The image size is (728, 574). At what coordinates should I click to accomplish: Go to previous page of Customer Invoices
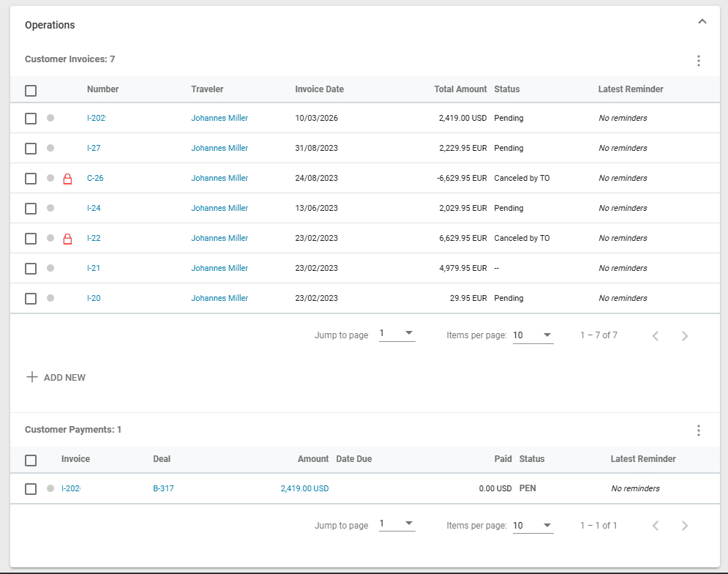(656, 336)
